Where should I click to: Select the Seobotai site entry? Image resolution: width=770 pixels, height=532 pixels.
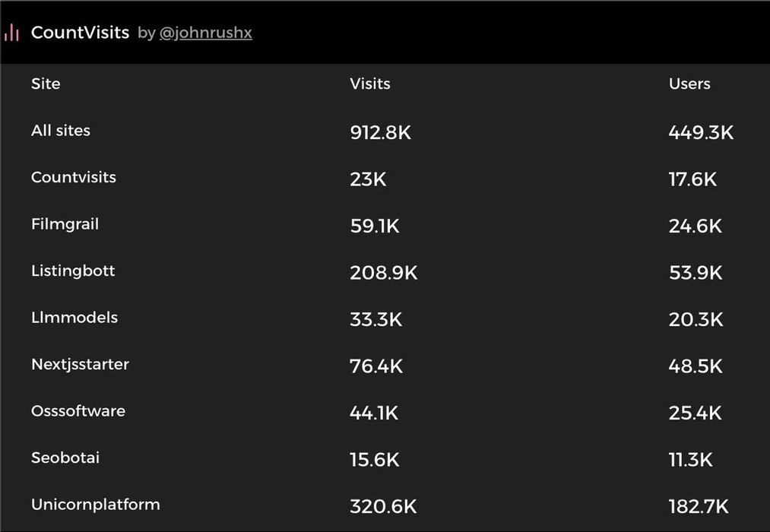[x=65, y=458]
